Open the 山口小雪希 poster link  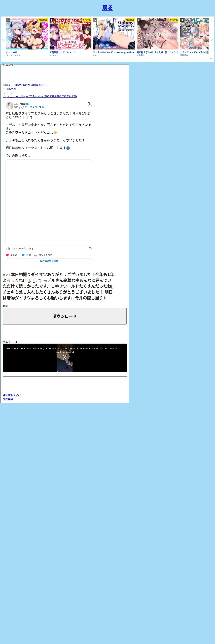coord(9,89)
